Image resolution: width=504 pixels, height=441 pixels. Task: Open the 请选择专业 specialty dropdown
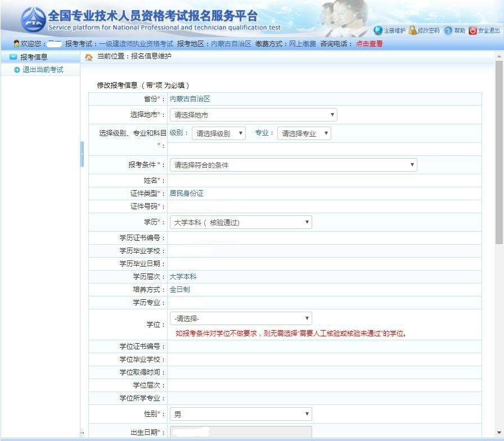coord(304,133)
